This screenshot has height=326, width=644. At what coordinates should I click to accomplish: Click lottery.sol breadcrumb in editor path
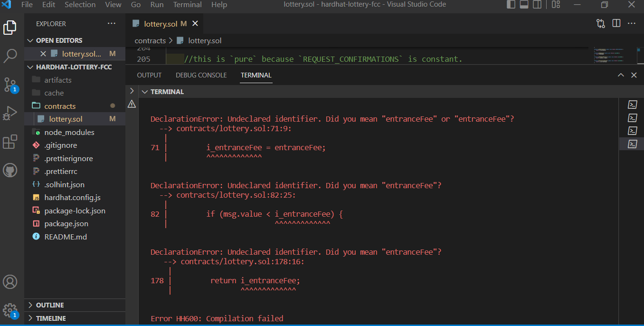[x=205, y=40]
